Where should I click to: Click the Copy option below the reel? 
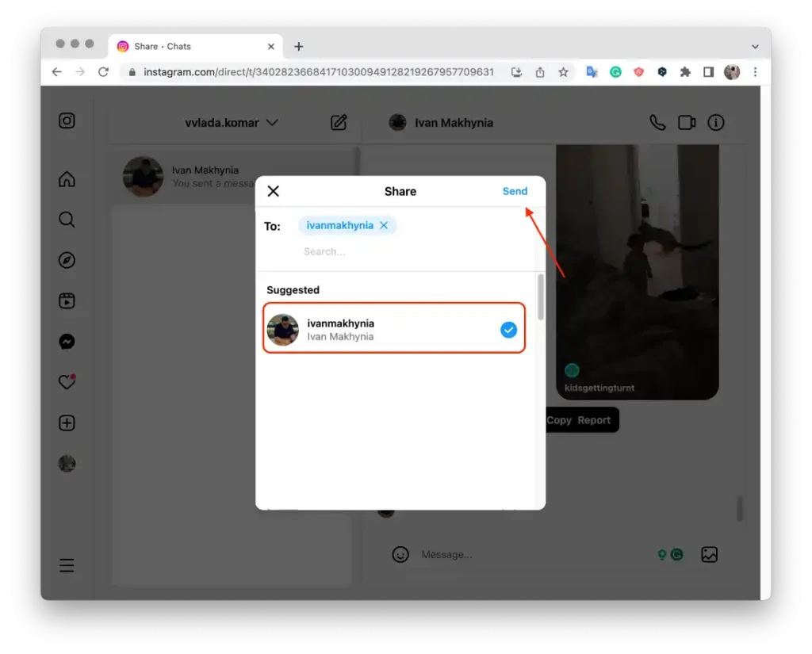[x=559, y=420]
